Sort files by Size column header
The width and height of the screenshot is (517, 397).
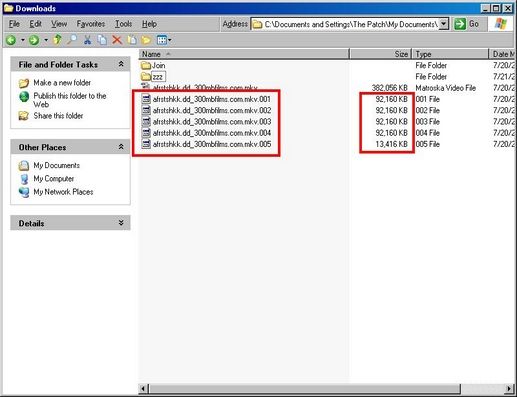click(380, 54)
